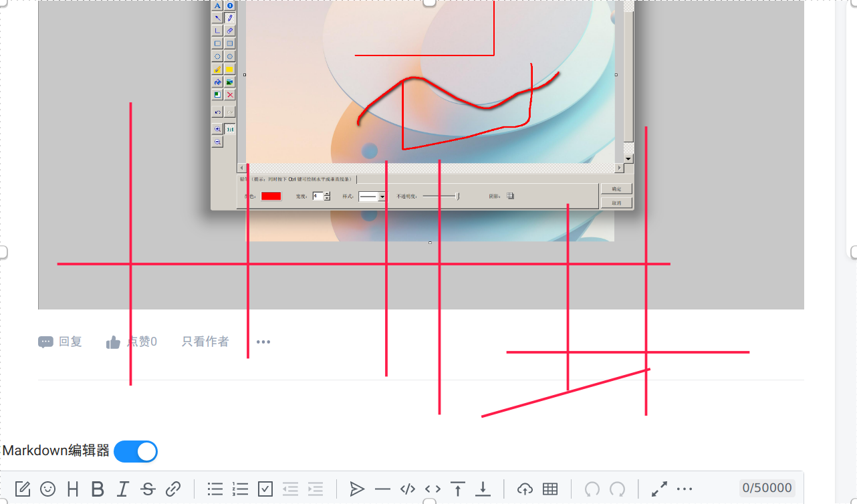Image resolution: width=857 pixels, height=504 pixels.
Task: Insert an ordered numbered list
Action: click(x=240, y=489)
